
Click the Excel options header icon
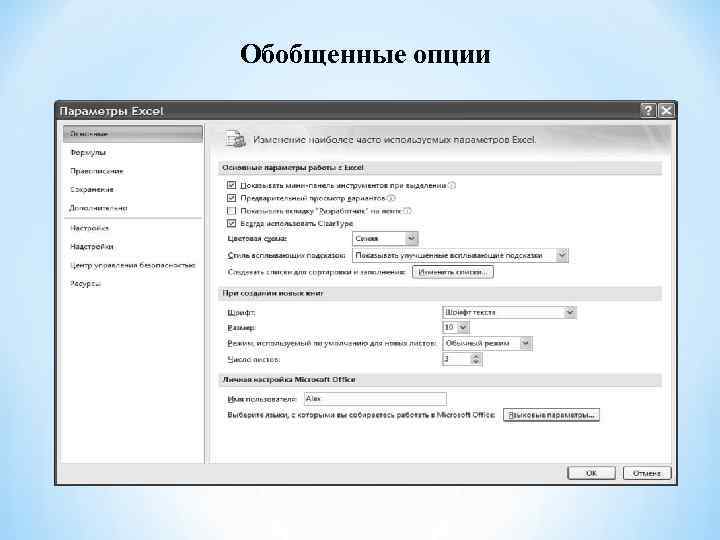(x=235, y=139)
